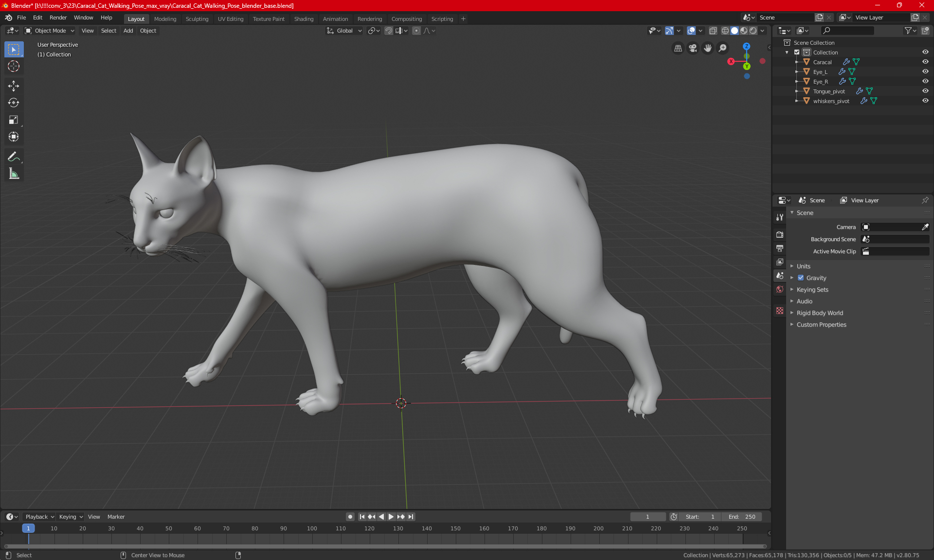934x560 pixels.
Task: Hide the Caracal object in outliner
Action: (925, 62)
